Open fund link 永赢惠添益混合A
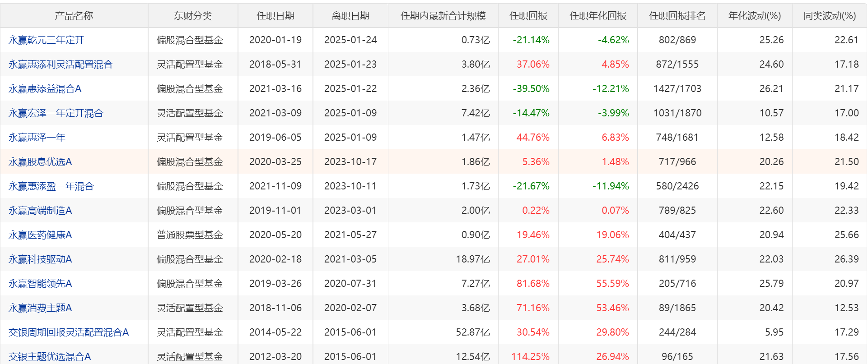The image size is (868, 364). tap(45, 89)
